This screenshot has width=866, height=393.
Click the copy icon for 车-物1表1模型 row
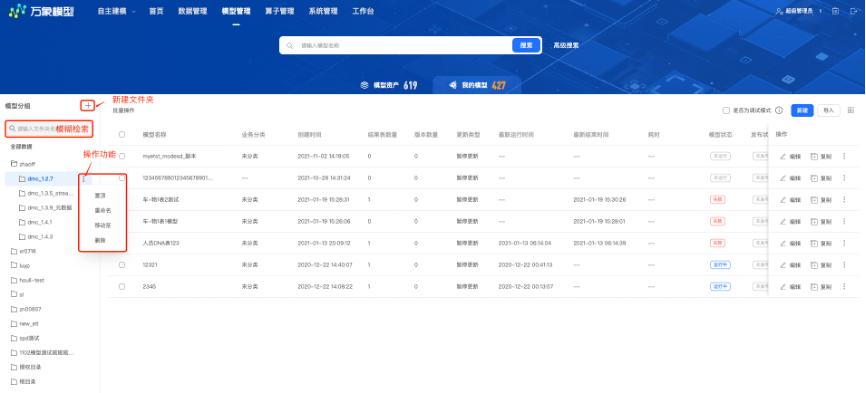pyautogui.click(x=814, y=221)
